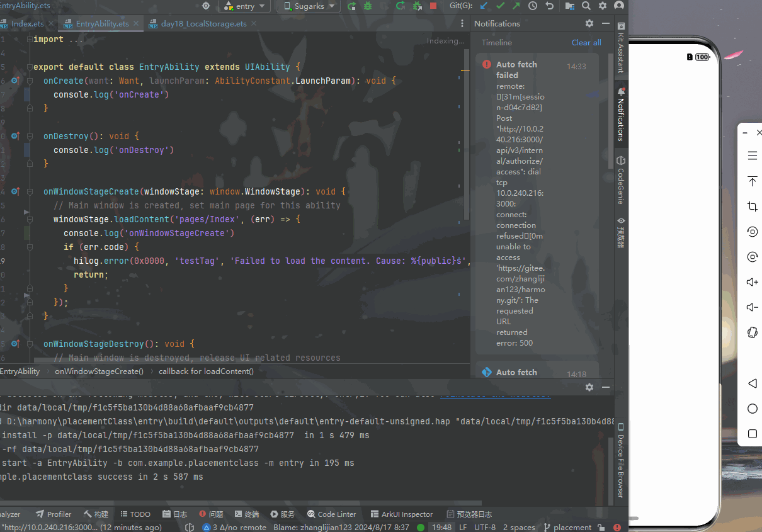The image size is (762, 532).
Task: Open Search Everywhere magnifier
Action: pos(586,6)
